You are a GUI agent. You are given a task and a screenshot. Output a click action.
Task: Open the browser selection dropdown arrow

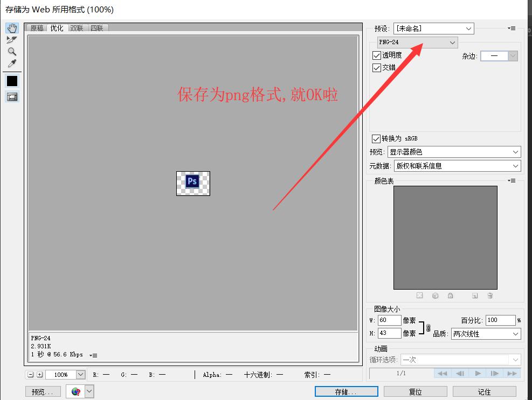tap(89, 391)
